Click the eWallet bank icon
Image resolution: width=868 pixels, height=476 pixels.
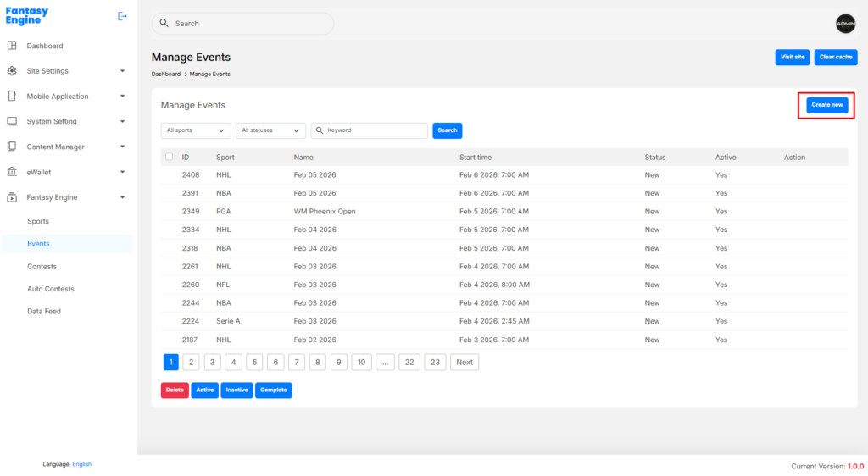[x=12, y=172]
